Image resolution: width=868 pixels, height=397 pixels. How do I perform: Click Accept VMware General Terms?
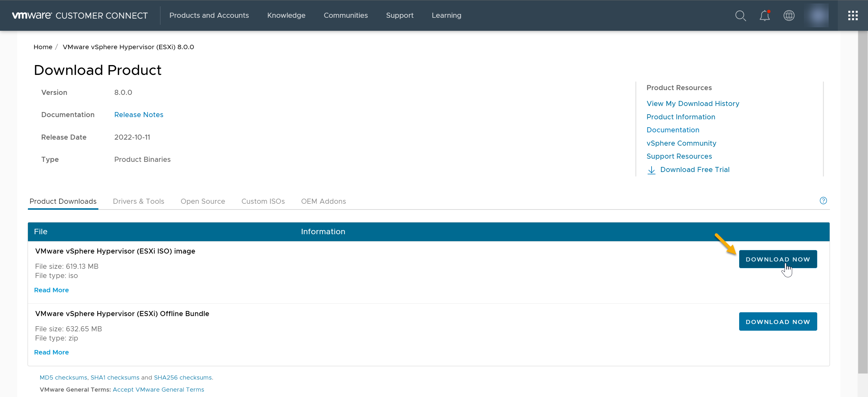pyautogui.click(x=158, y=390)
